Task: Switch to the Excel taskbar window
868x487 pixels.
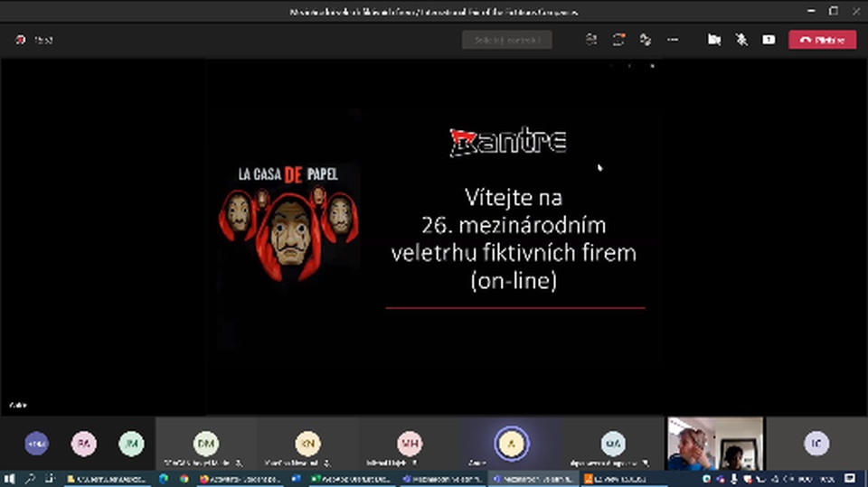Action: (x=353, y=479)
